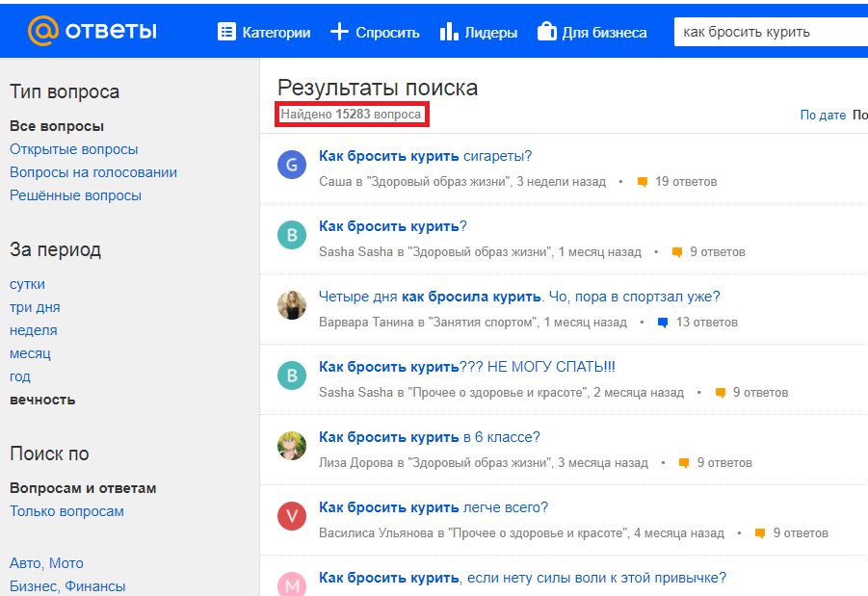Click the ОТВЕТЫ logo text
Screen dimensions: 868x596
point(111,31)
